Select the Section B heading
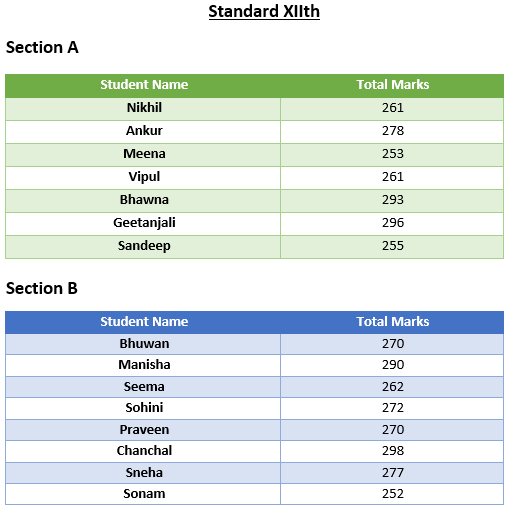The image size is (508, 508). [x=42, y=288]
